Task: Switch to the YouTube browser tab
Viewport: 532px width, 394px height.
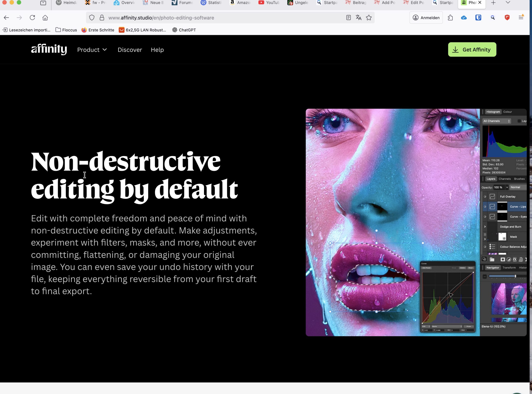Action: coord(269,3)
